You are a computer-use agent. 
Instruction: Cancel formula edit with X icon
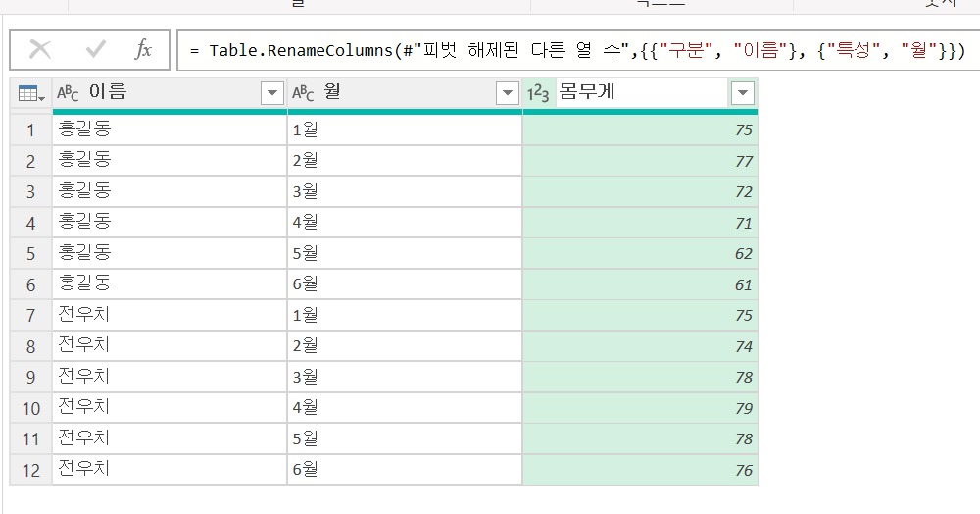tap(40, 49)
